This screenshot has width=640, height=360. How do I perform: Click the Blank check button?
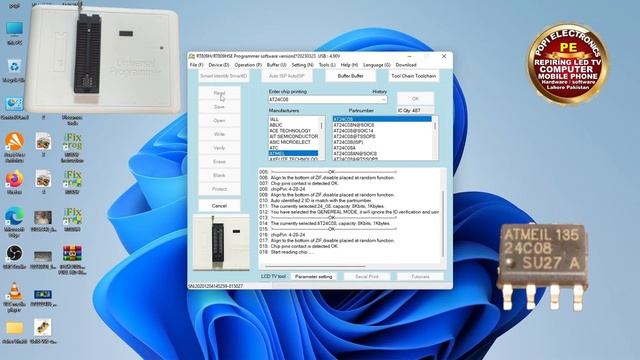[219, 175]
